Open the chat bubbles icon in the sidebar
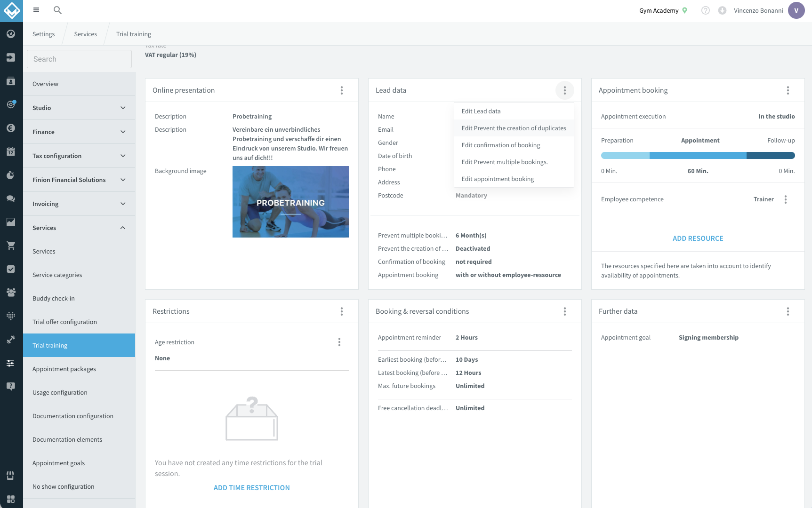The height and width of the screenshot is (508, 812). tap(11, 198)
